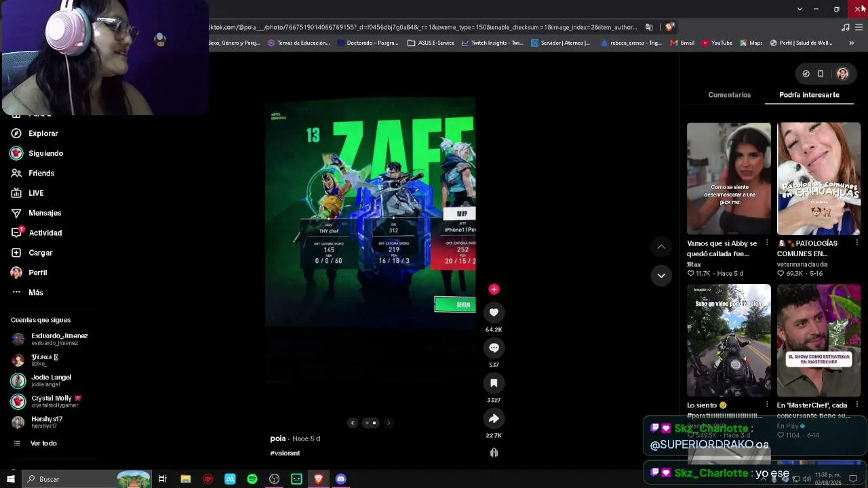The image size is (868, 488).
Task: Go to the previous post with up chevron
Action: tap(661, 247)
